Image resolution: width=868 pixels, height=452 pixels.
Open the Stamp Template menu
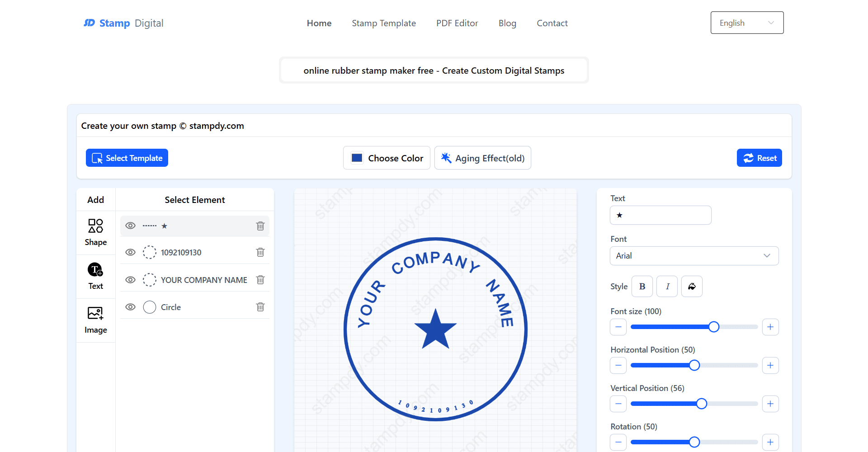383,23
